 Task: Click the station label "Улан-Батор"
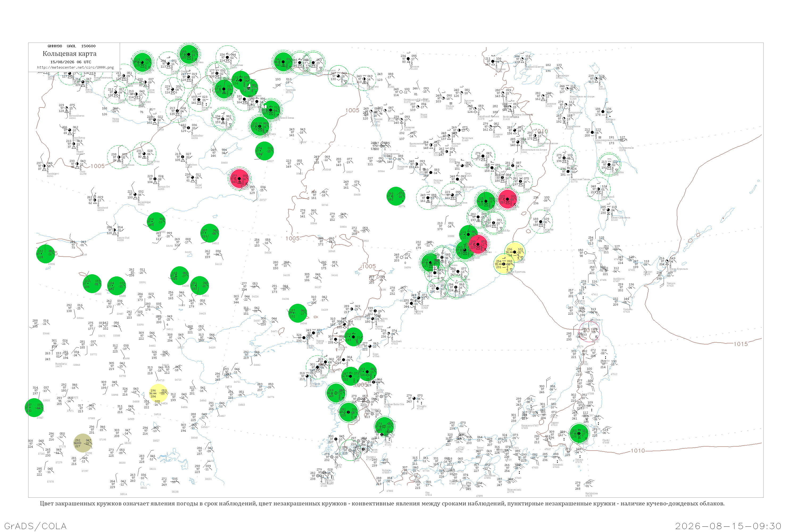pyautogui.click(x=79, y=138)
